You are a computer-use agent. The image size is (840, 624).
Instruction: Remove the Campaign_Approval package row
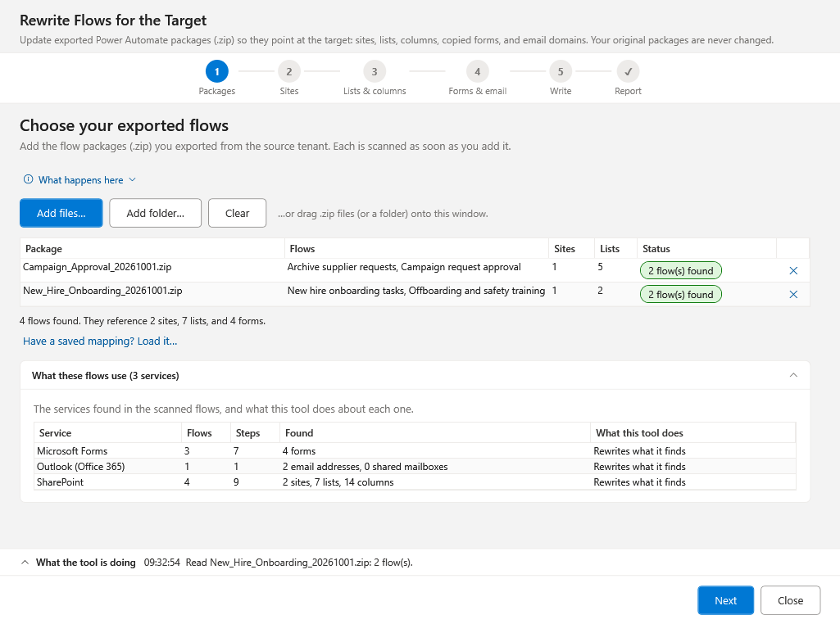click(793, 271)
